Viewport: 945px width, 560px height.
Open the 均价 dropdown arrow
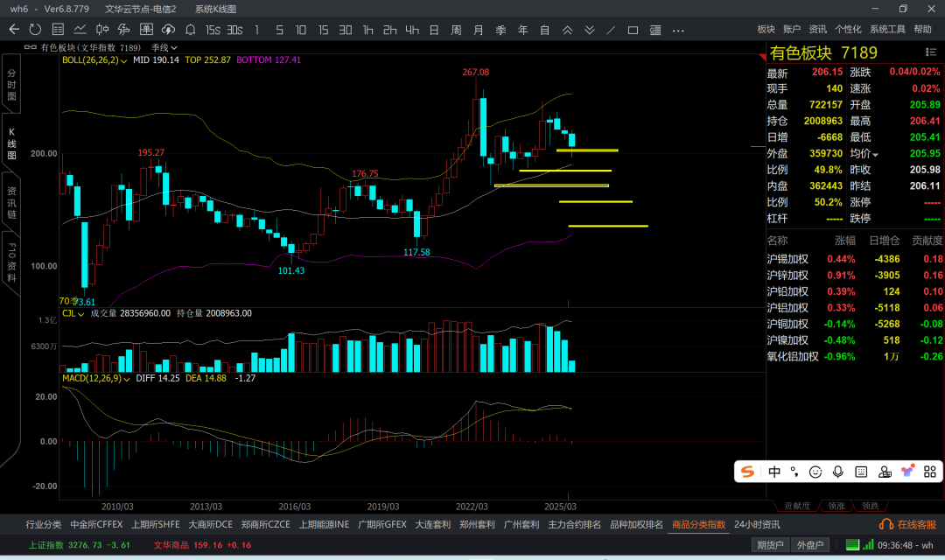point(876,155)
